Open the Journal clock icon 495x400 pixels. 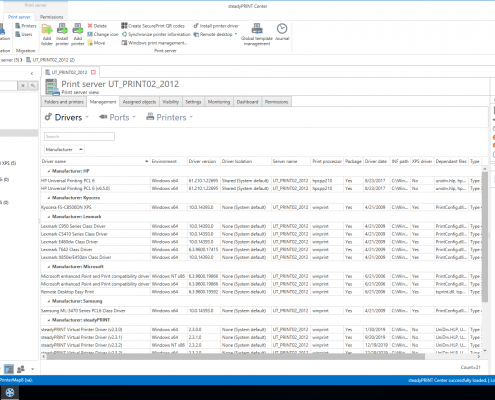[x=282, y=32]
